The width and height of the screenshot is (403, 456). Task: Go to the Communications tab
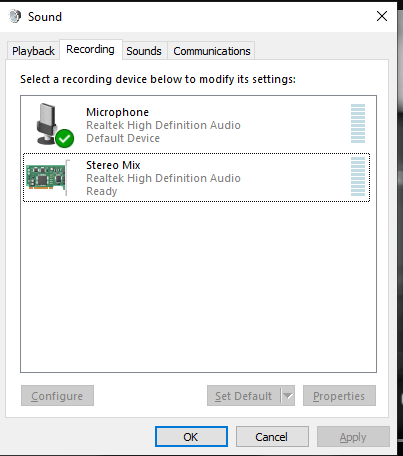point(212,51)
